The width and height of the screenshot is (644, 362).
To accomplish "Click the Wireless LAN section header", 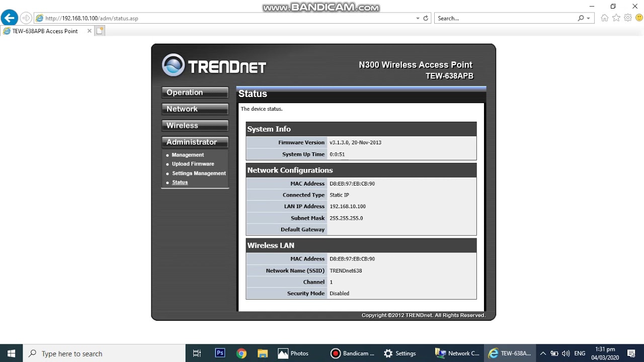I will click(x=361, y=245).
